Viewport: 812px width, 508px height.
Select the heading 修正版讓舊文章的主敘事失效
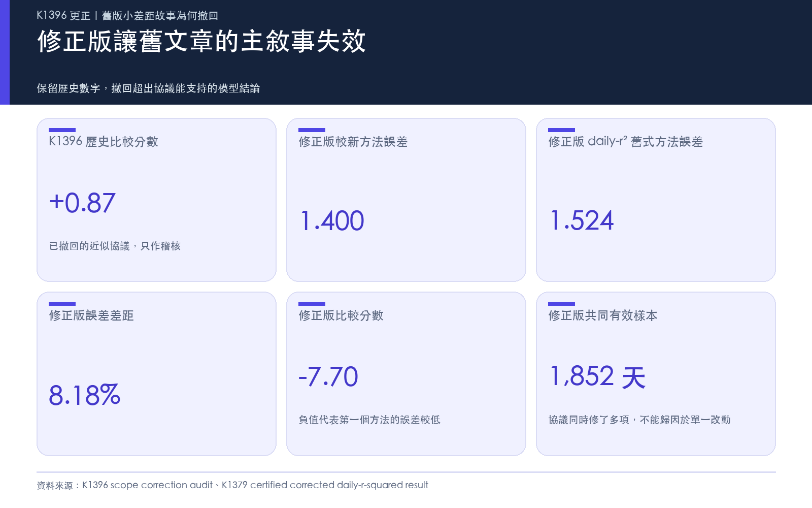(201, 41)
